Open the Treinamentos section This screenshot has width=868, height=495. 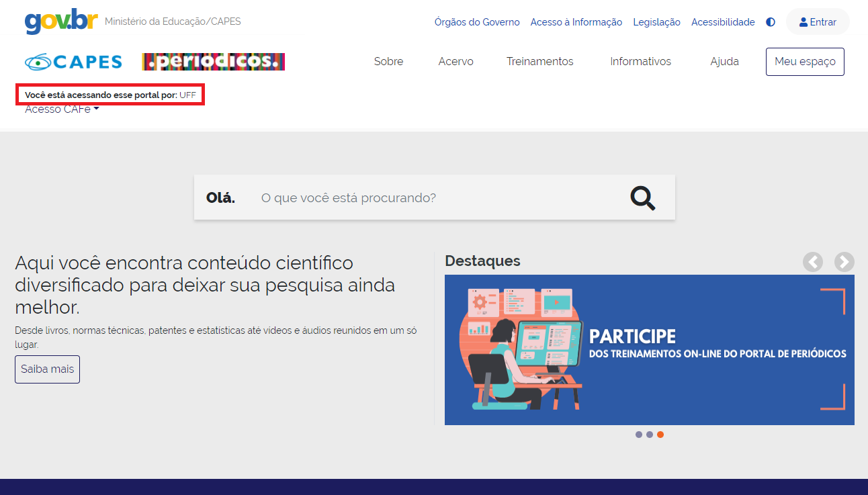pyautogui.click(x=540, y=61)
